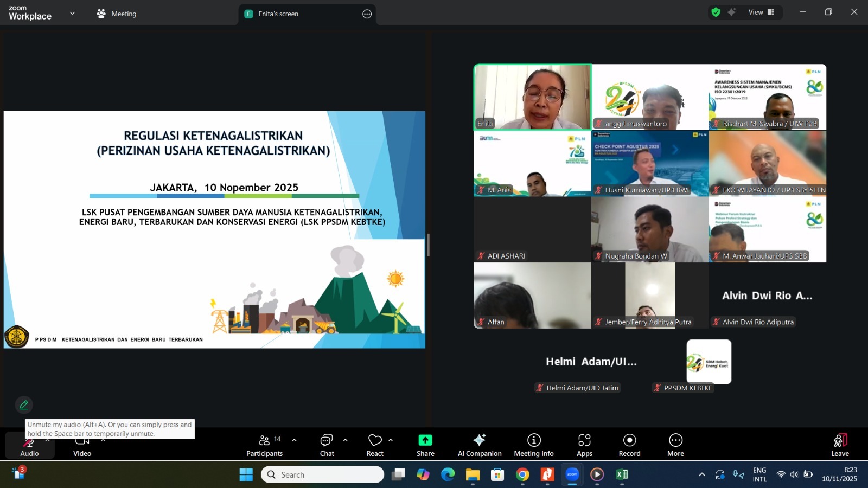Switch to the Meeting tab
The image size is (868, 488).
(x=117, y=14)
